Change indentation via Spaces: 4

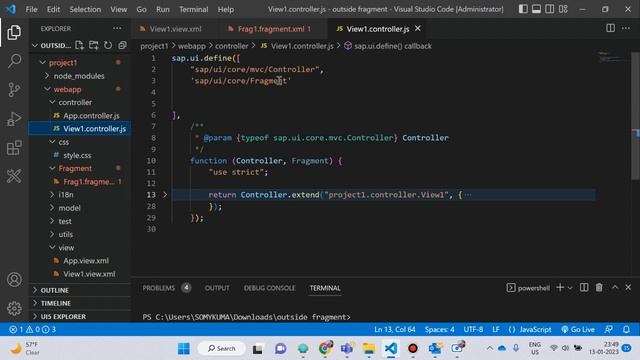coord(439,329)
